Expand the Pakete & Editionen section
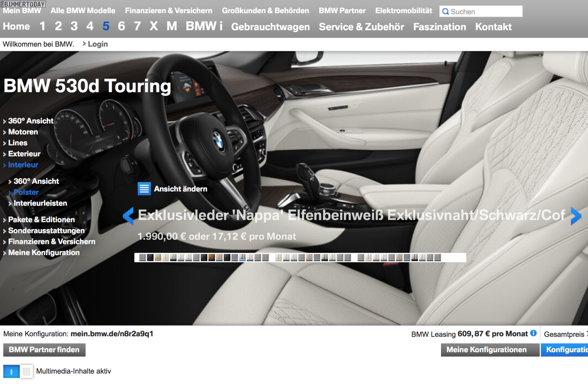Screen dimensions: 588x384 pyautogui.click(x=41, y=220)
